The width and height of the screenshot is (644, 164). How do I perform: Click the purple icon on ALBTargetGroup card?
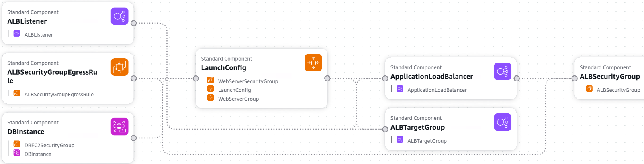point(503,122)
